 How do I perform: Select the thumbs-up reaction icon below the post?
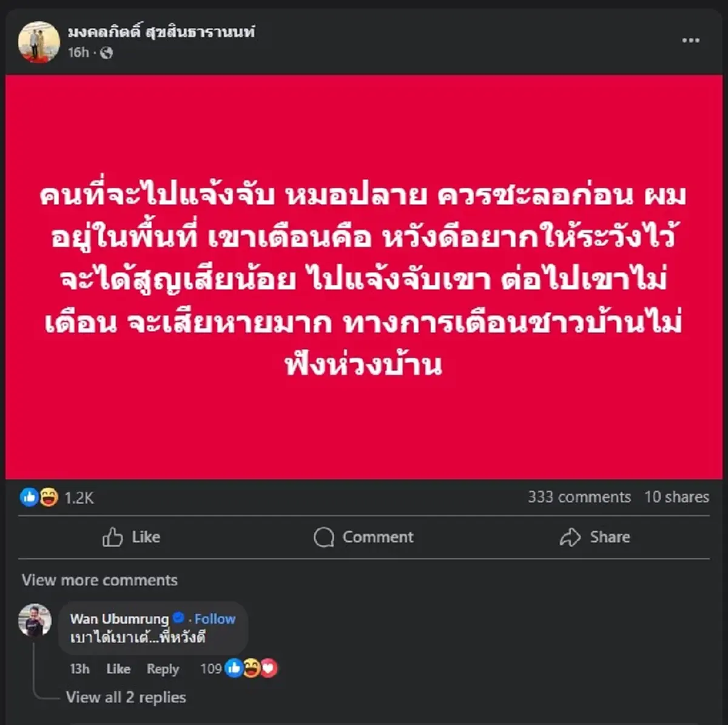pos(28,497)
